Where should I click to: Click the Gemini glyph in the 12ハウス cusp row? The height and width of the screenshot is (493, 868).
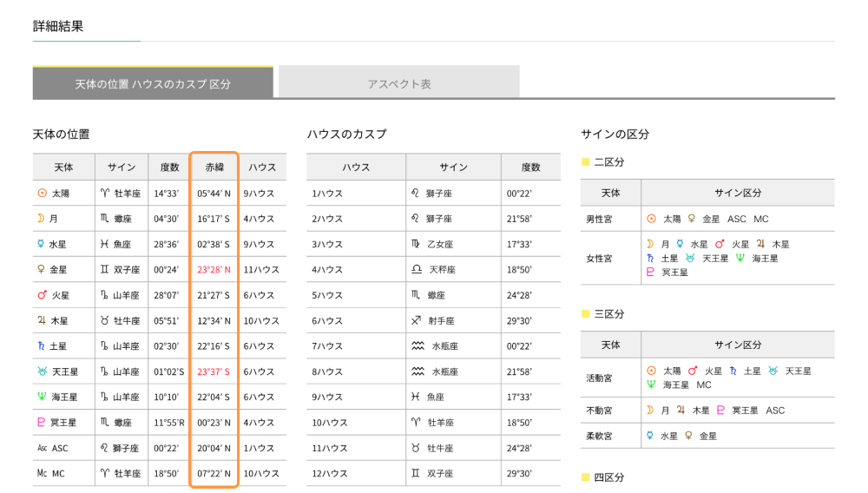point(416,473)
